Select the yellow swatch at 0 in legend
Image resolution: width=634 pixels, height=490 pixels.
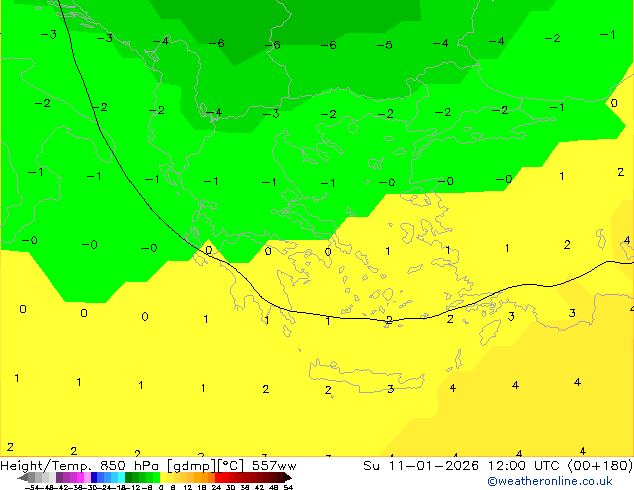pos(163,477)
